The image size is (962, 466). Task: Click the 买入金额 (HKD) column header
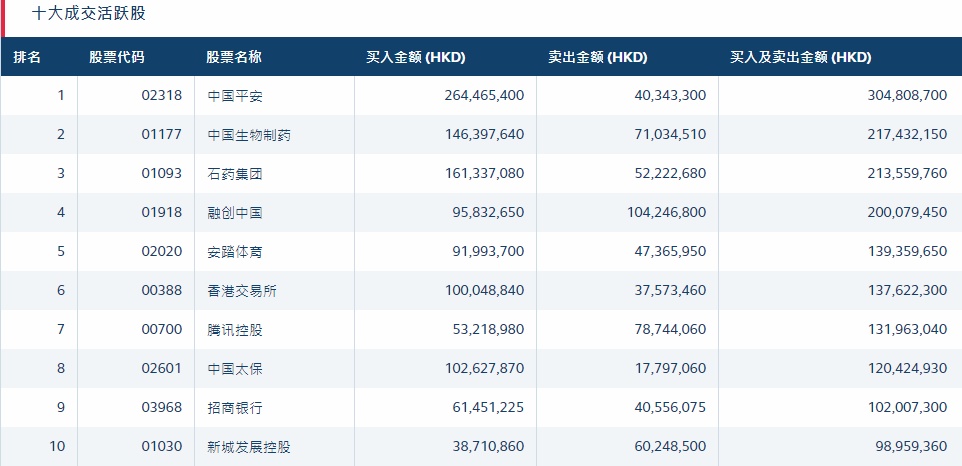pyautogui.click(x=416, y=57)
